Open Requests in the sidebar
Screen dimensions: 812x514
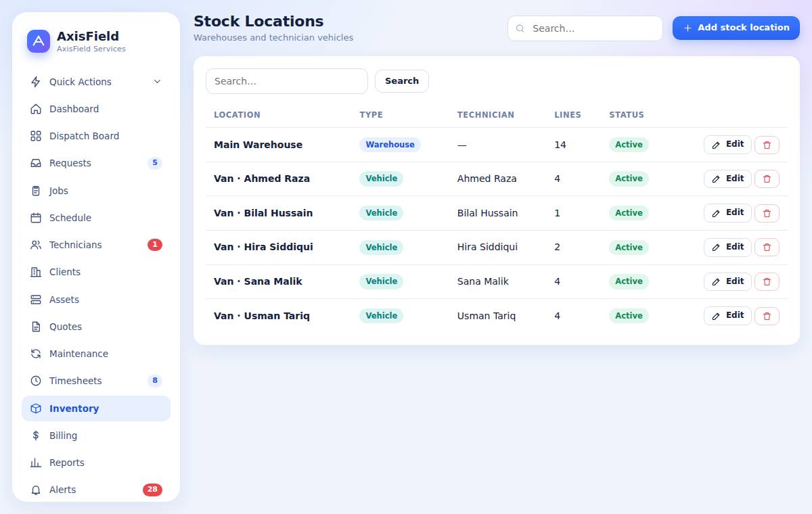pyautogui.click(x=96, y=163)
